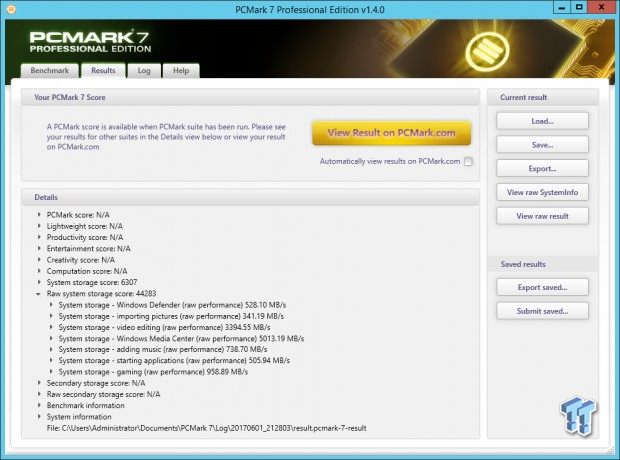Expand the System information row
This screenshot has width=620, height=460.
[39, 416]
